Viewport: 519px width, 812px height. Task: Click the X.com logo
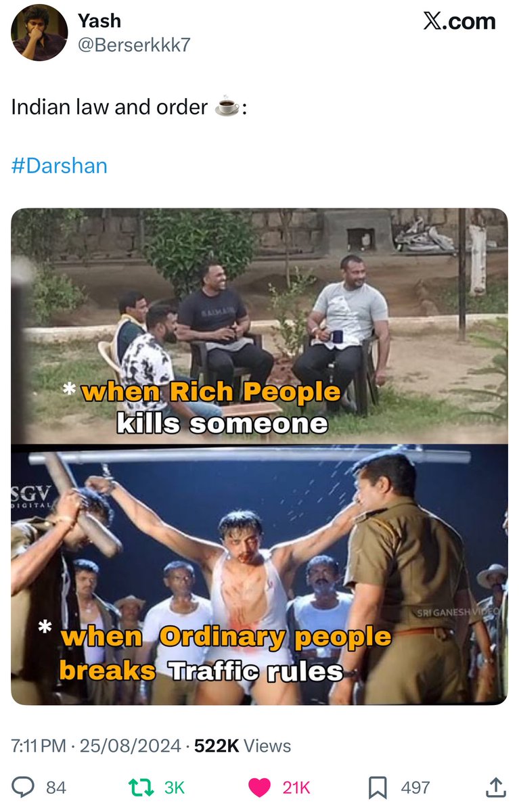coord(459,21)
